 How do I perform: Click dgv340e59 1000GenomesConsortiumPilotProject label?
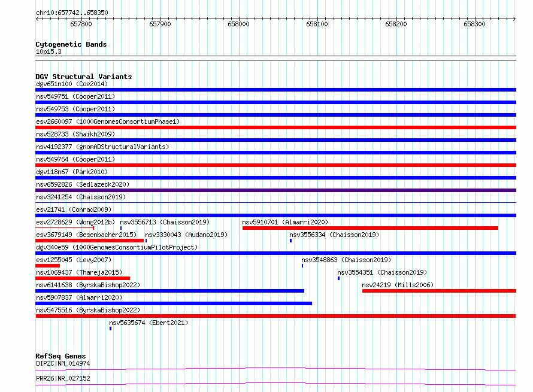pyautogui.click(x=117, y=247)
